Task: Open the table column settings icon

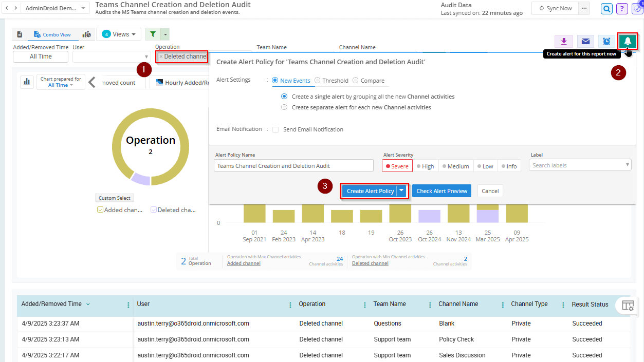Action: (628, 305)
